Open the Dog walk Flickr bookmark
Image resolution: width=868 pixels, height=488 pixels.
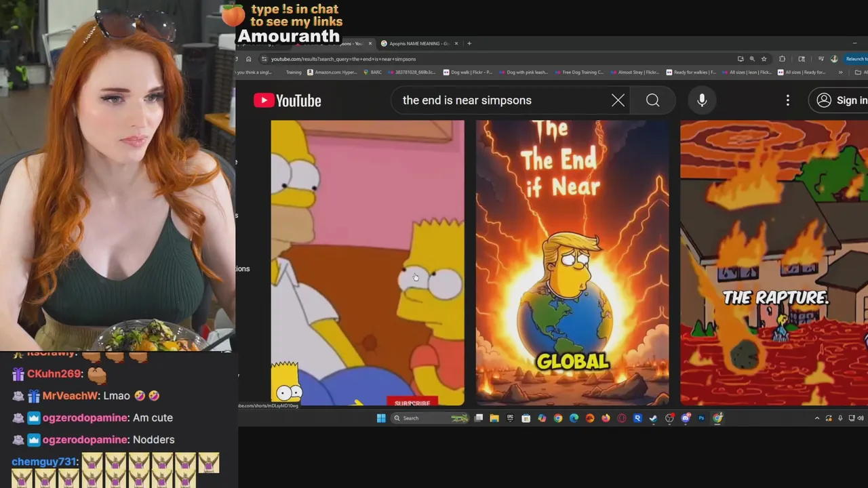tap(467, 73)
